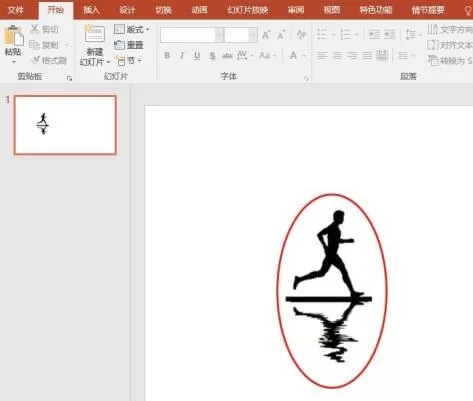473x401 pixels.
Task: Click the decrease font size icon
Action: pyautogui.click(x=281, y=35)
